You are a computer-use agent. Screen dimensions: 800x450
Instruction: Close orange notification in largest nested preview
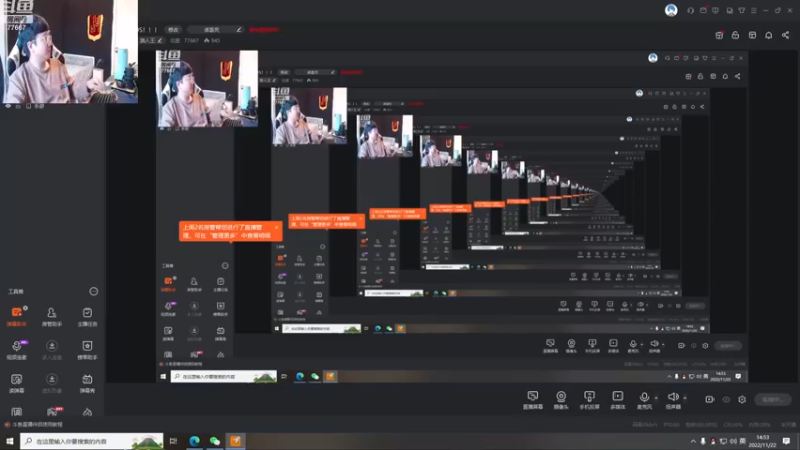tap(277, 227)
